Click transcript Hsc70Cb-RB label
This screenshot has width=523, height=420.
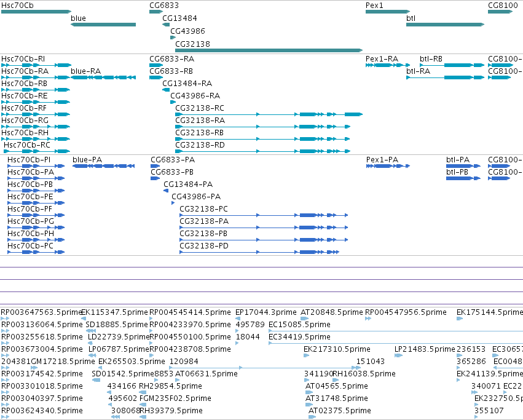tap(25, 84)
